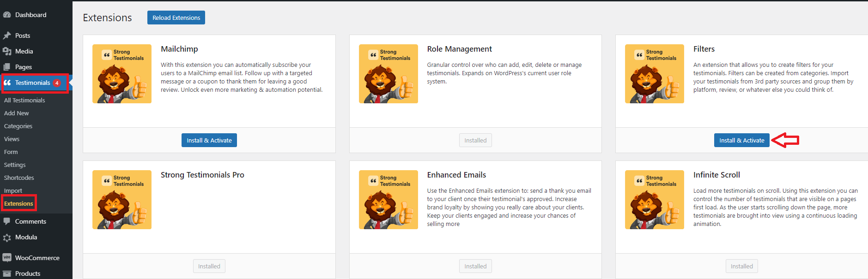This screenshot has height=279, width=868.
Task: Click the Extensions page heading
Action: click(x=107, y=18)
